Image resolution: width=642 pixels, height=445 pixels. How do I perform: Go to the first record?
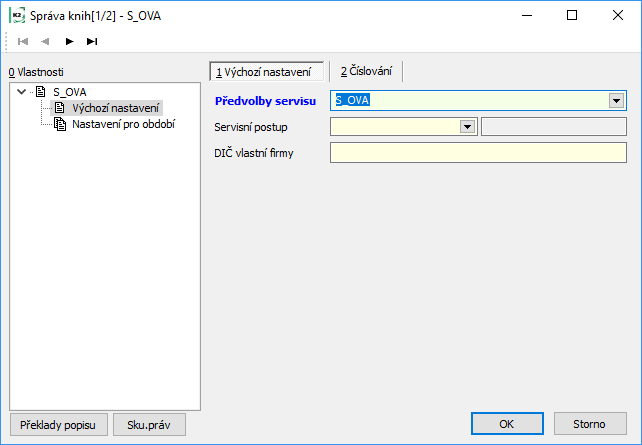(23, 41)
